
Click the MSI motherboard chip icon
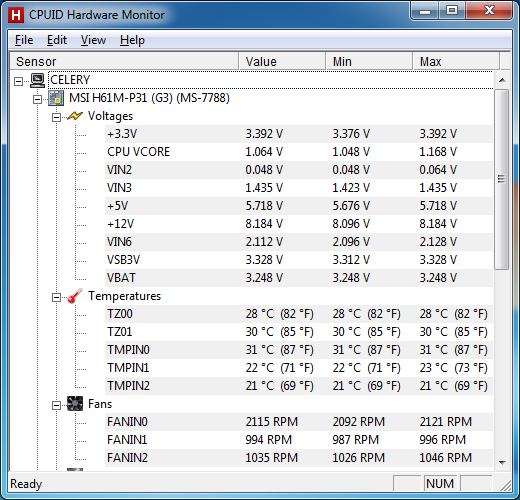coord(56,98)
